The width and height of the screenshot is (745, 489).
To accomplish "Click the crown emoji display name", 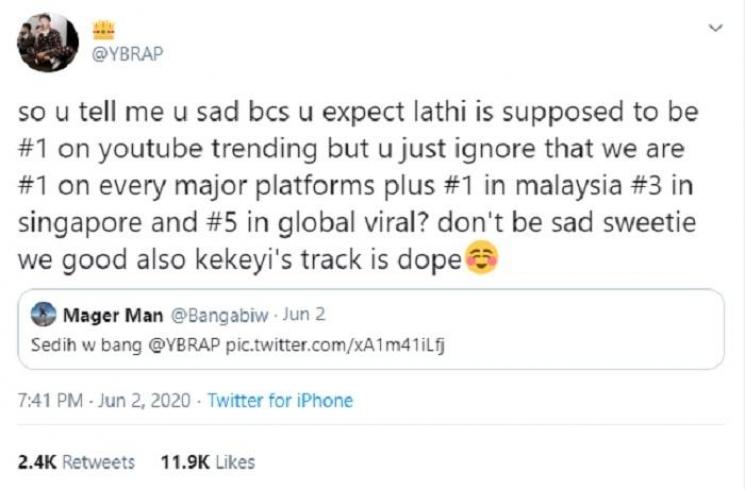I will 105,31.
